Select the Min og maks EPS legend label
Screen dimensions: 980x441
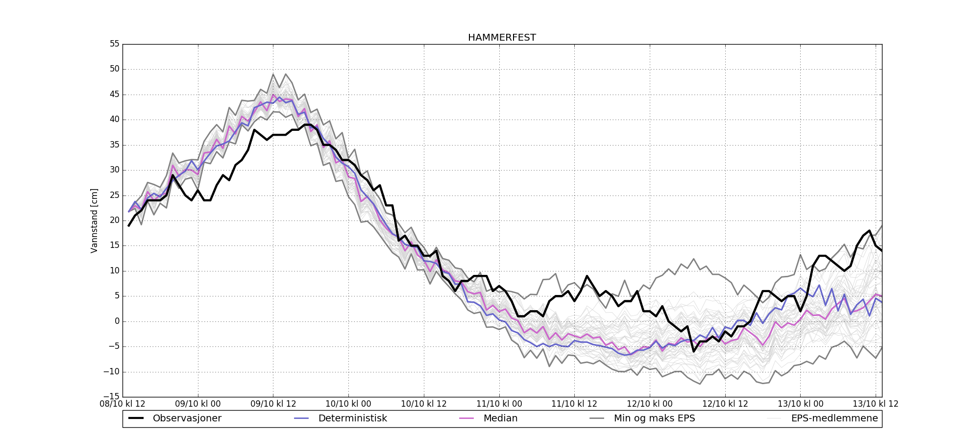point(654,418)
